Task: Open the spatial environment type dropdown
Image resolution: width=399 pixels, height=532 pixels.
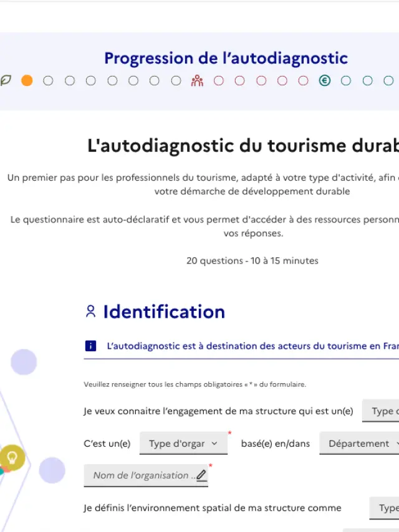Action: tap(385, 508)
